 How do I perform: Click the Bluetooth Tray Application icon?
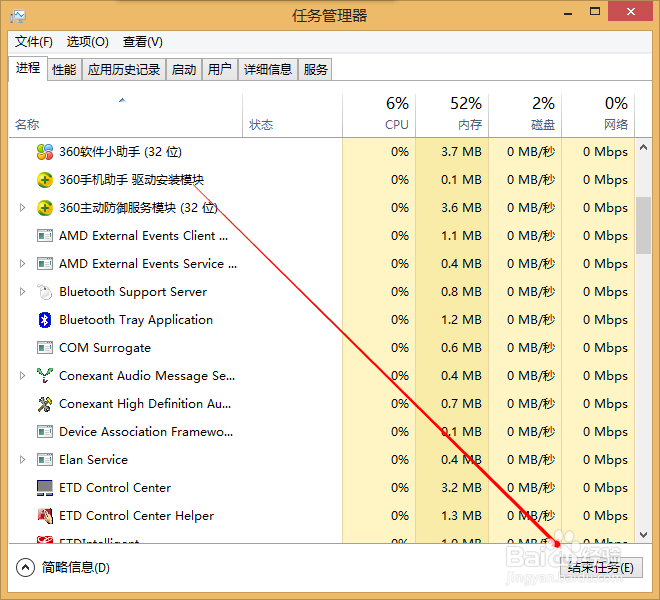(45, 320)
